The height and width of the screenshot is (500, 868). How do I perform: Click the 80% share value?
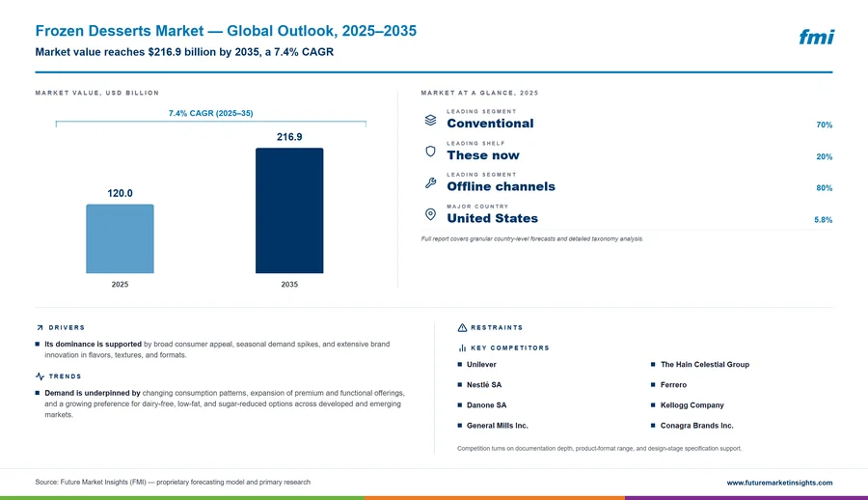[825, 188]
